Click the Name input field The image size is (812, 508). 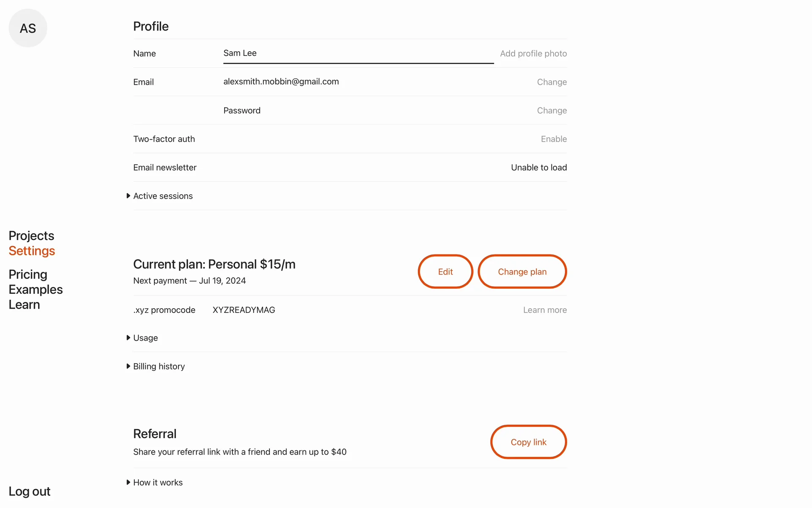pos(358,53)
